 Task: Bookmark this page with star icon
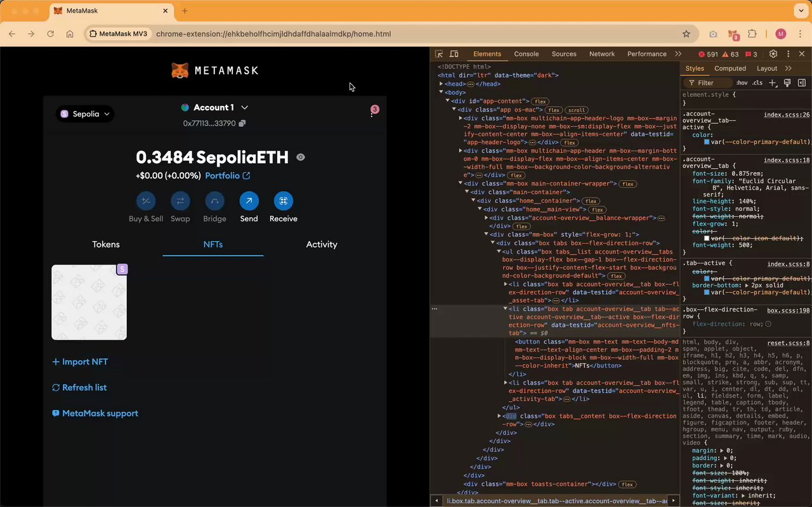coord(686,34)
